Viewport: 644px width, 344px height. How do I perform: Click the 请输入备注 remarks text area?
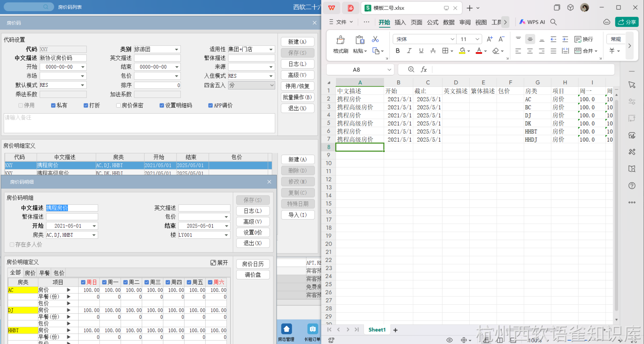pyautogui.click(x=139, y=123)
